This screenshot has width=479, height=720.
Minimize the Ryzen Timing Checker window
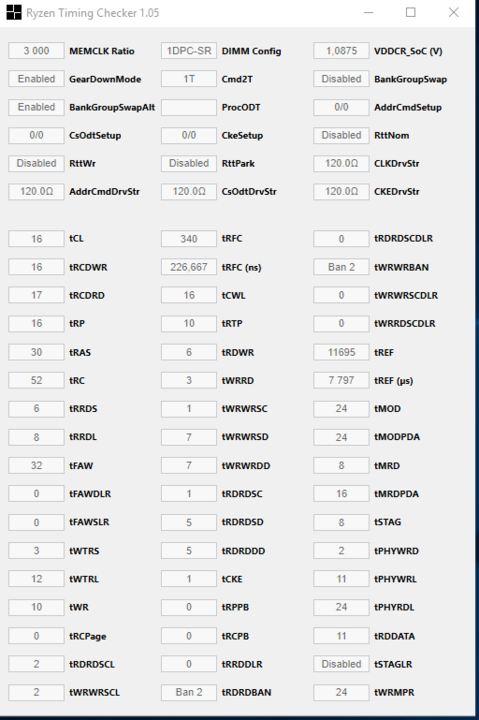[368, 12]
